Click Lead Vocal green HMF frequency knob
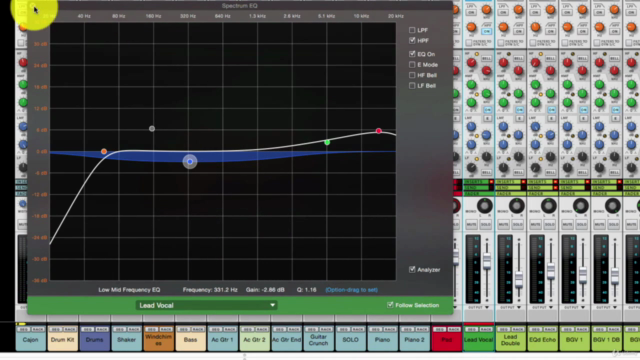This screenshot has width=640, height=360. click(x=487, y=93)
